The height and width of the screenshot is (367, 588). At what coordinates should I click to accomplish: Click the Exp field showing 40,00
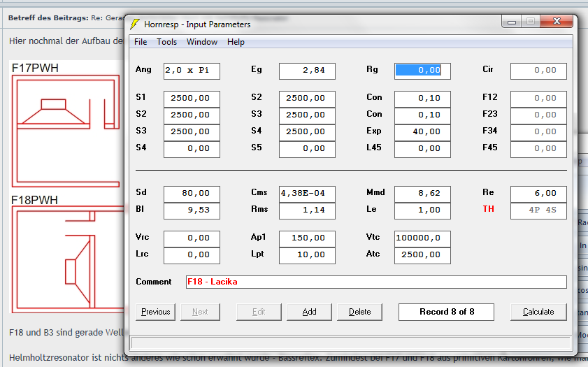(422, 132)
